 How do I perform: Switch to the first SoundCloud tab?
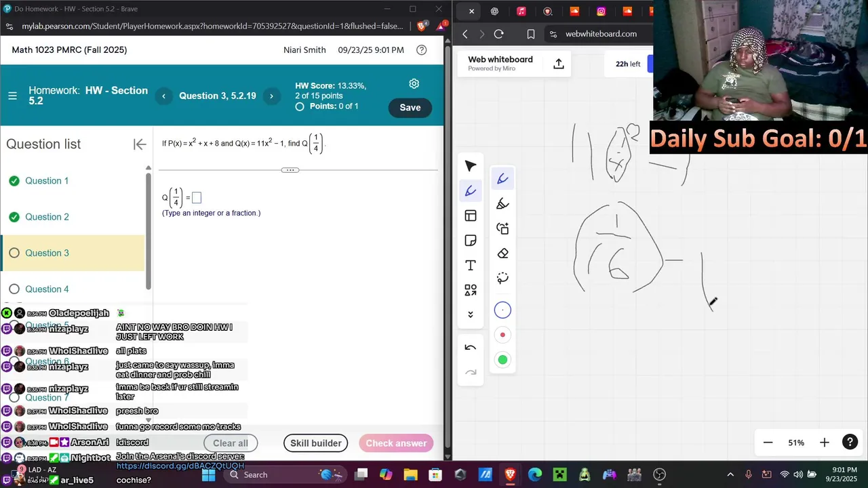574,11
